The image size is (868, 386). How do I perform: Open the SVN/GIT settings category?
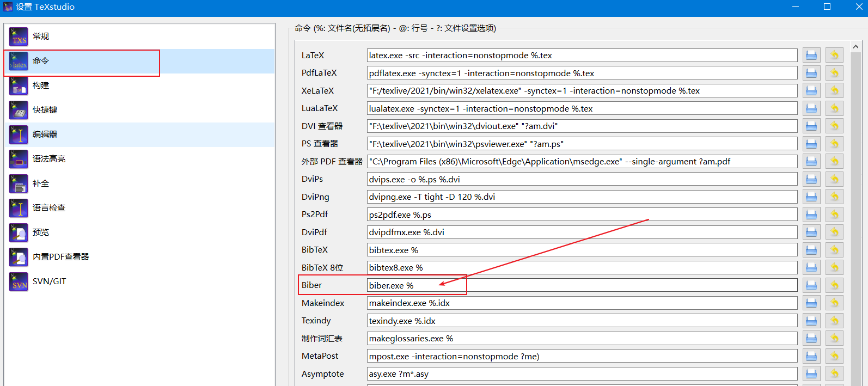(139, 281)
